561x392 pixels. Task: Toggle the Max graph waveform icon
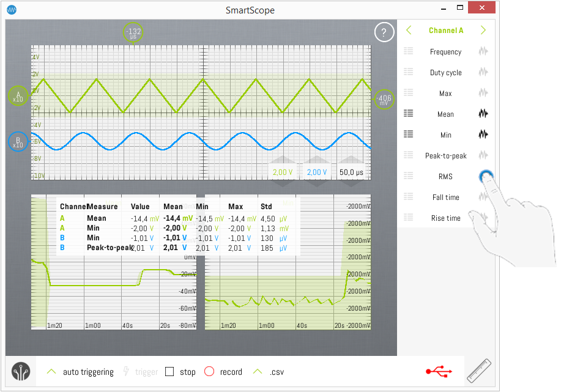pos(483,94)
